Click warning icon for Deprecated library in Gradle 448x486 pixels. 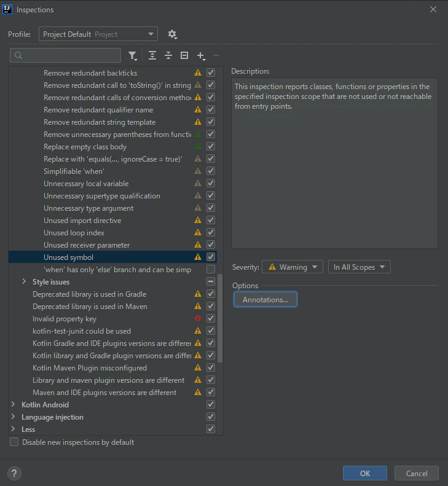pyautogui.click(x=198, y=294)
